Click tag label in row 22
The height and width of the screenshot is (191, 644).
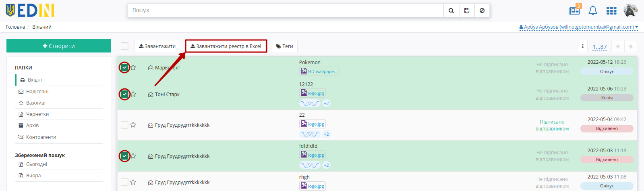310,134
